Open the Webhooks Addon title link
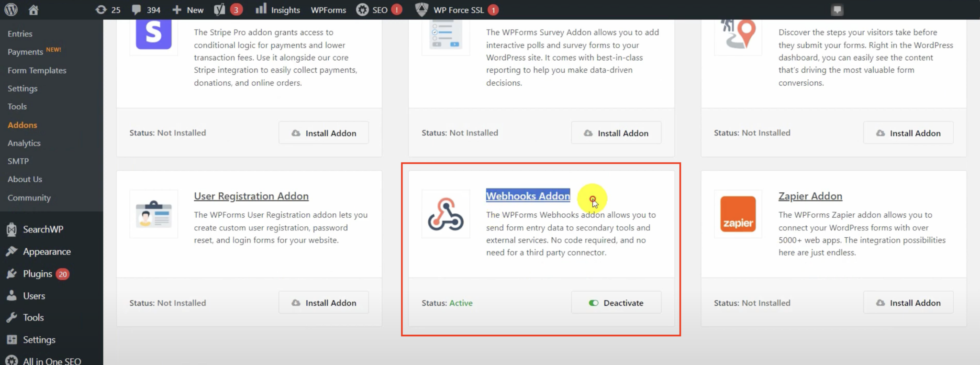 coord(528,196)
